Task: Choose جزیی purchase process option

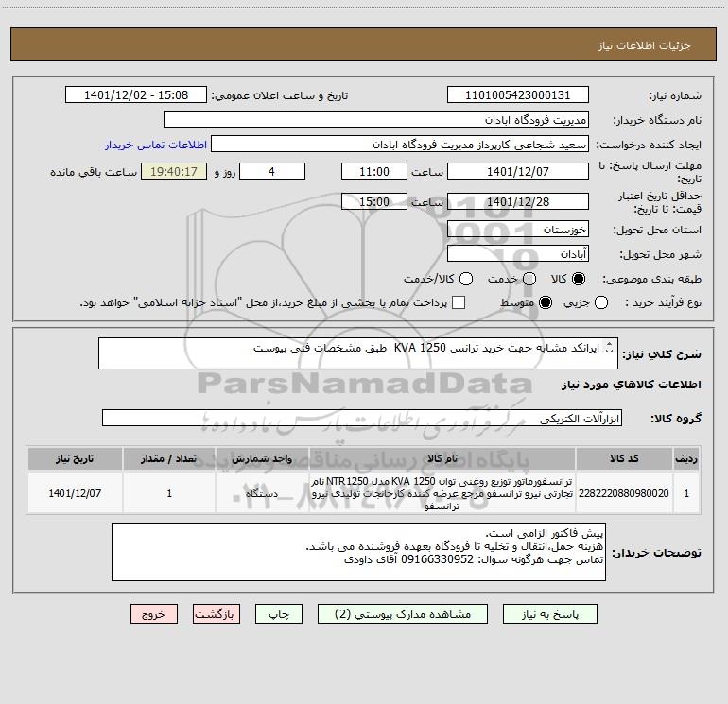Action: [x=600, y=302]
